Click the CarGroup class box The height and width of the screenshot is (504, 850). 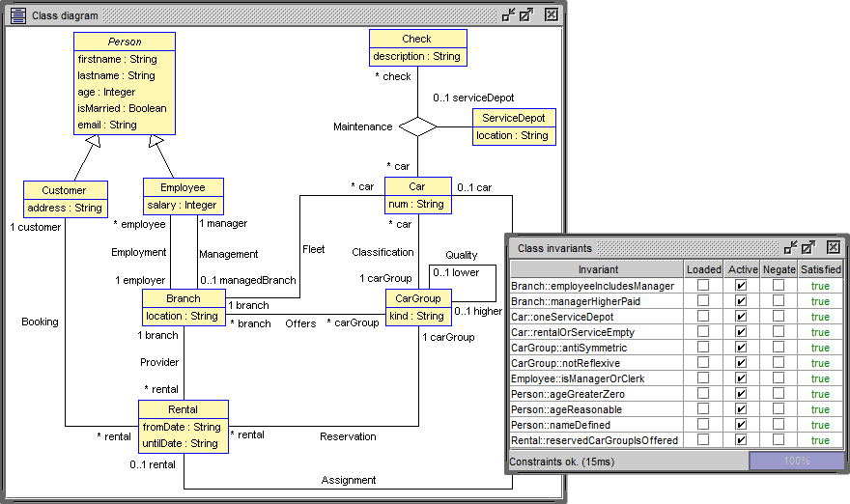click(x=418, y=308)
